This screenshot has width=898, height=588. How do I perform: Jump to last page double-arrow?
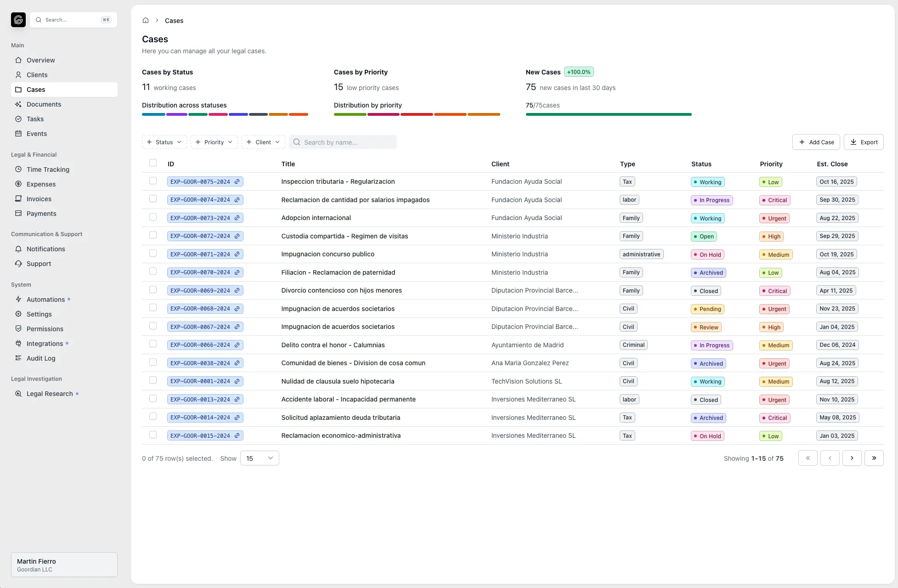[x=874, y=458]
